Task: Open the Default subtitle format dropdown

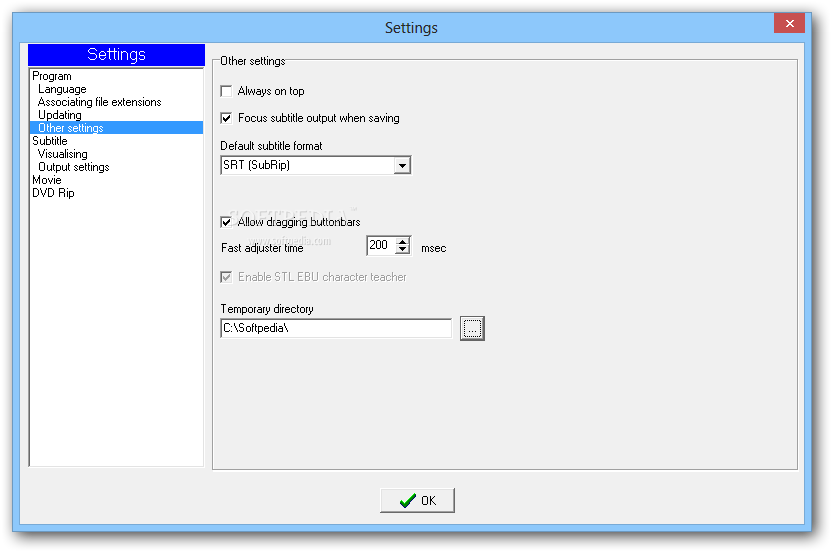Action: [x=402, y=166]
